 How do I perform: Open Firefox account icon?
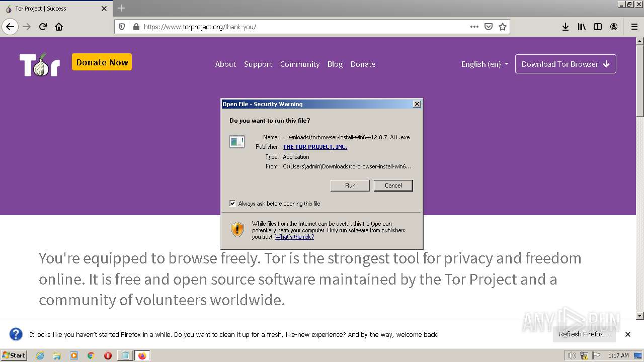(x=614, y=27)
